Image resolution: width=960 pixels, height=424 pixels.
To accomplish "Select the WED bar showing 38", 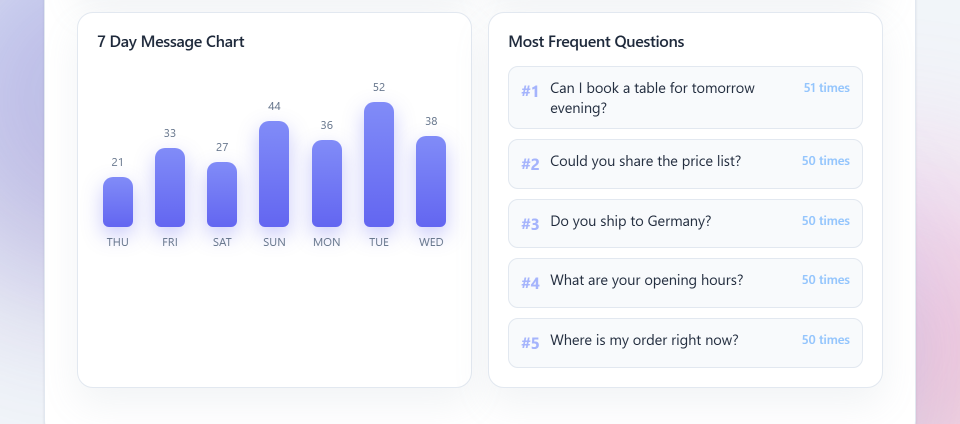I will (x=431, y=181).
